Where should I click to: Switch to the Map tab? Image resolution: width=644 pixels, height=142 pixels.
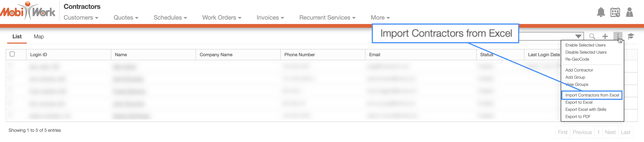(39, 37)
